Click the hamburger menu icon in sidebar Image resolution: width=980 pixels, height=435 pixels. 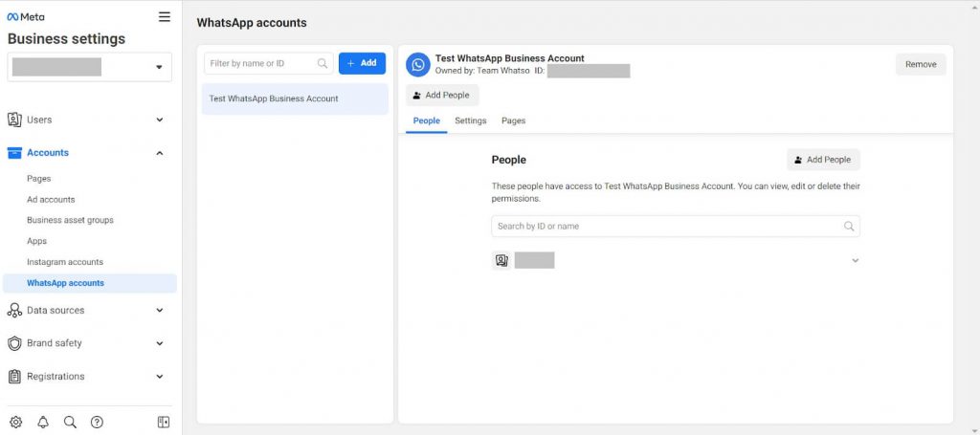165,16
